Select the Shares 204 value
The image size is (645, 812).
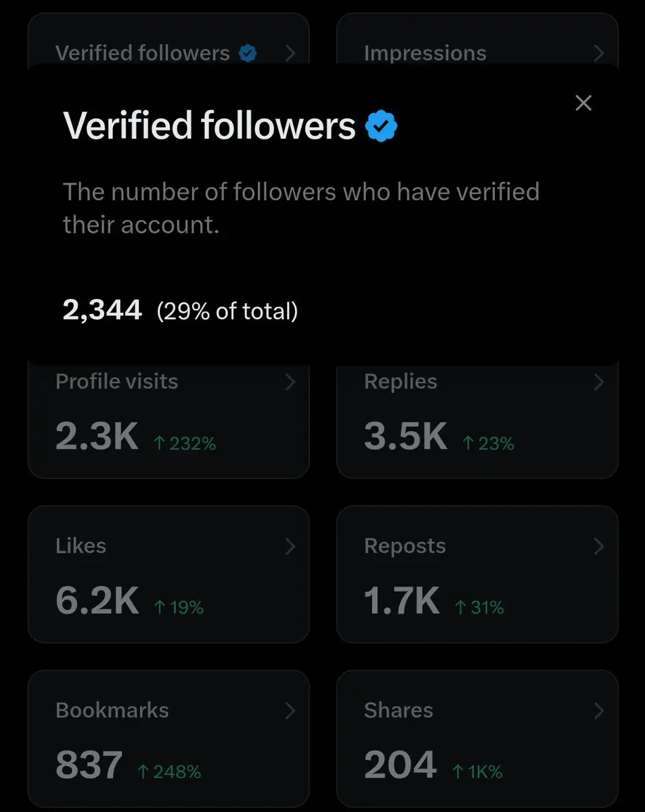[400, 765]
